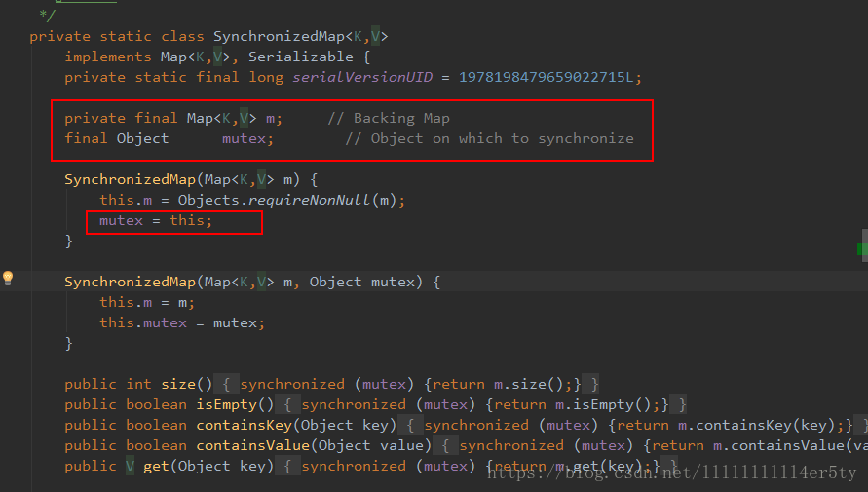Click the number 1978198479659022715L

click(x=546, y=78)
